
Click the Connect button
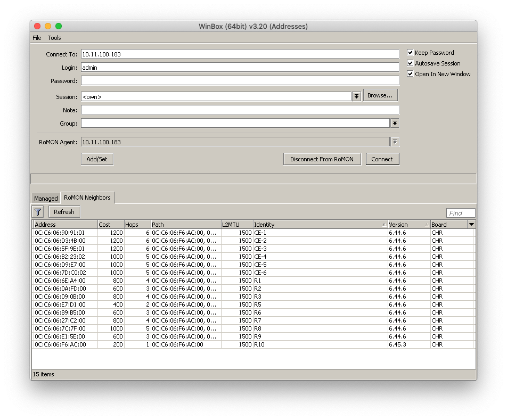[382, 159]
